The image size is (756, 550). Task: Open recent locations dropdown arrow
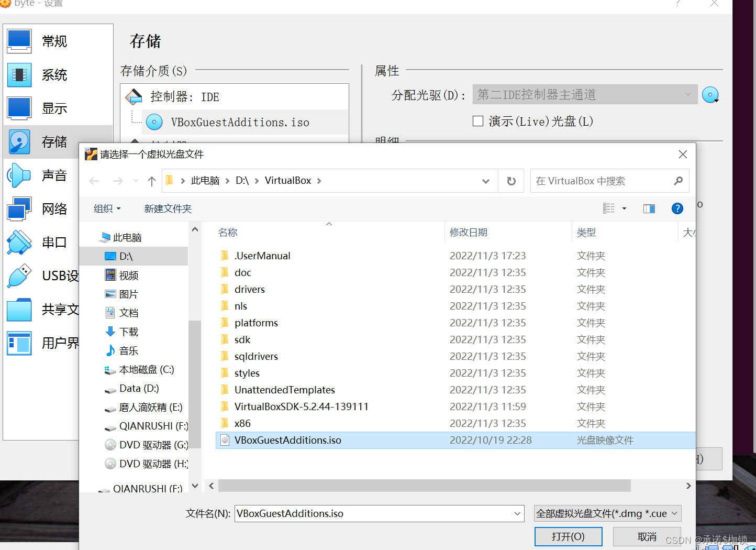136,181
